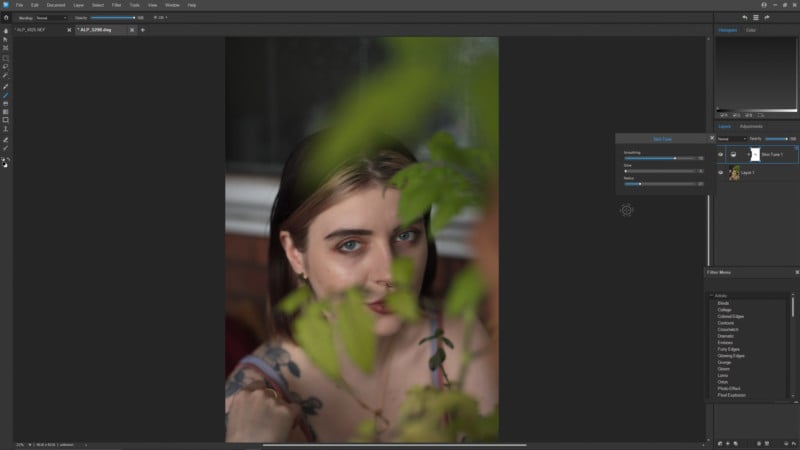Viewport: 800px width, 450px height.
Task: Open the Blending mode dropdown in options bar
Action: [51, 18]
